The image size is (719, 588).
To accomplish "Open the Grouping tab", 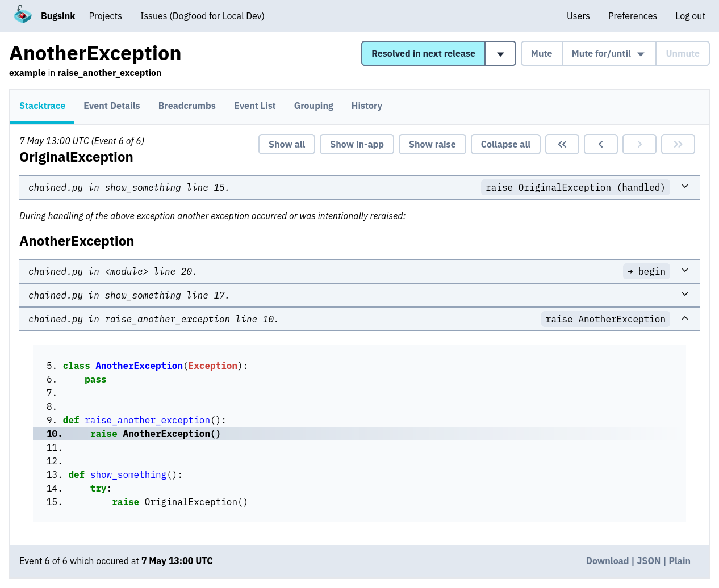I will [x=313, y=106].
